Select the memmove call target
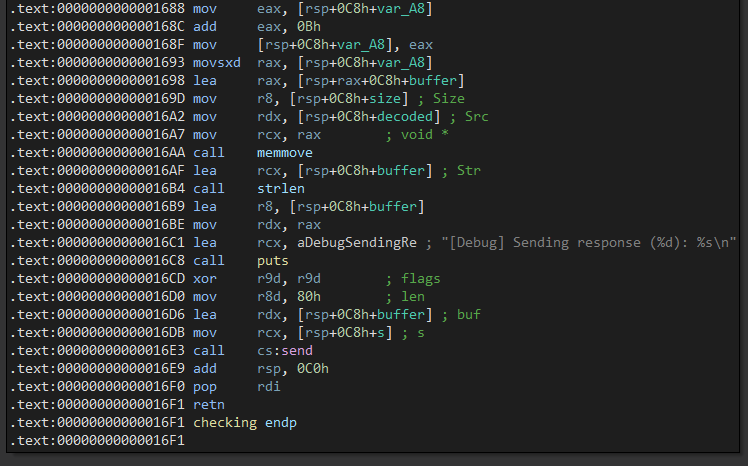748x466 pixels. [285, 153]
